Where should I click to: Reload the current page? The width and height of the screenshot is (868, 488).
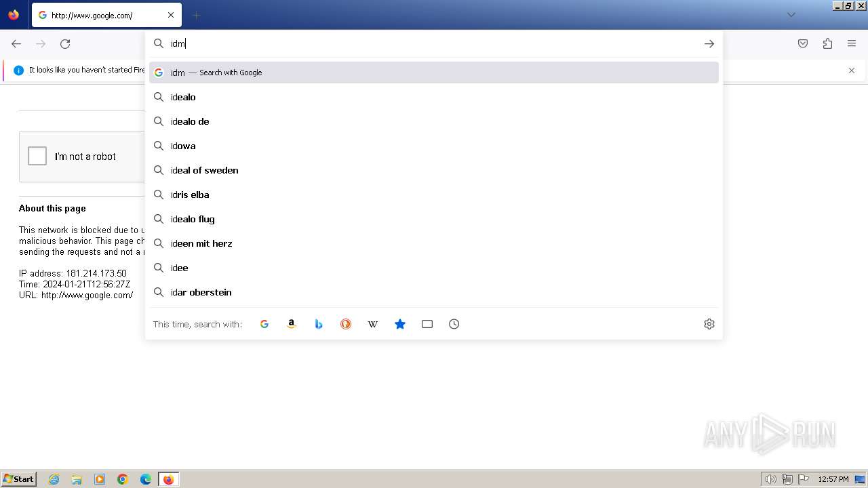[65, 44]
